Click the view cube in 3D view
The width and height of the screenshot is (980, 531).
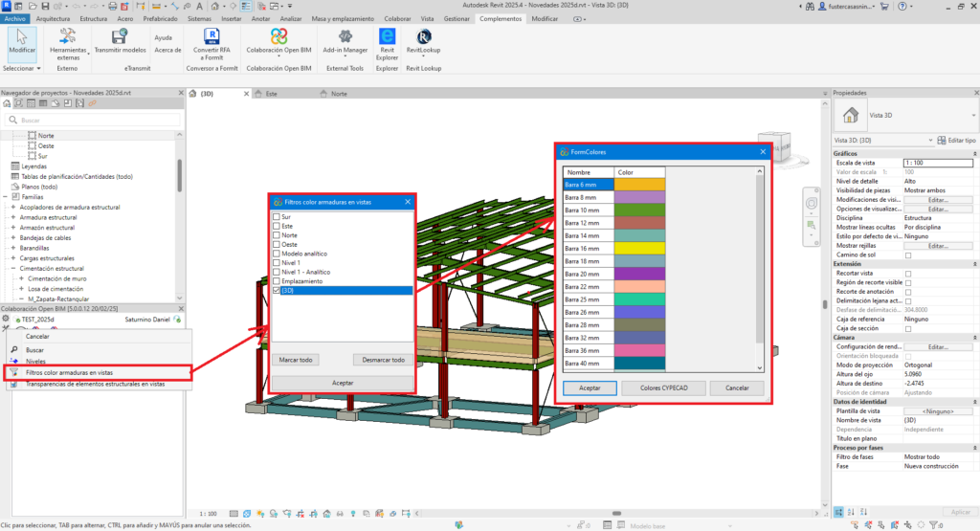[774, 146]
